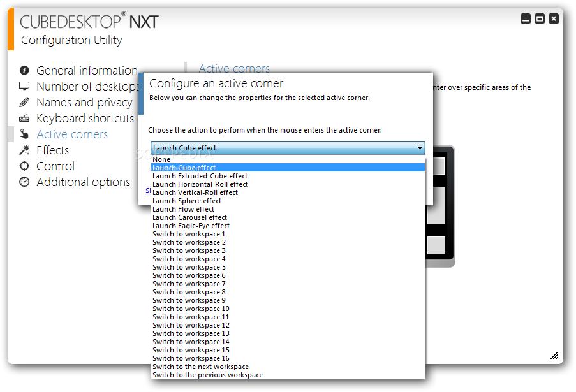Select Switch to workspace 8

click(288, 292)
